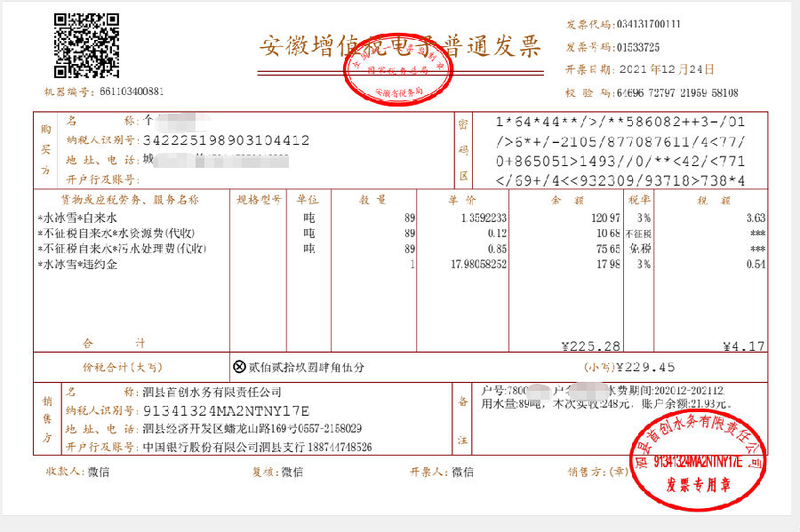Click quantity 1 in 违约金 row
Viewport: 800px width, 532px height.
tap(412, 265)
